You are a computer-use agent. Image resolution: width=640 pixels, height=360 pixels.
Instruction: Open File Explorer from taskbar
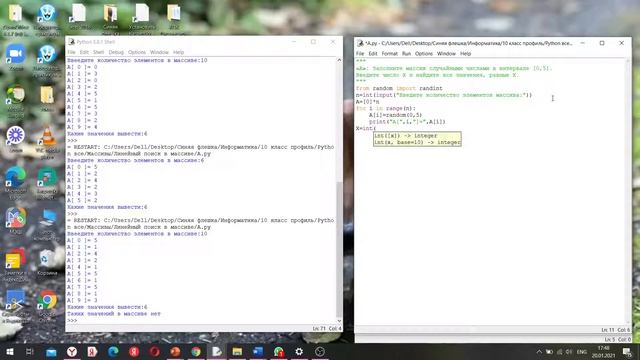pos(237,351)
